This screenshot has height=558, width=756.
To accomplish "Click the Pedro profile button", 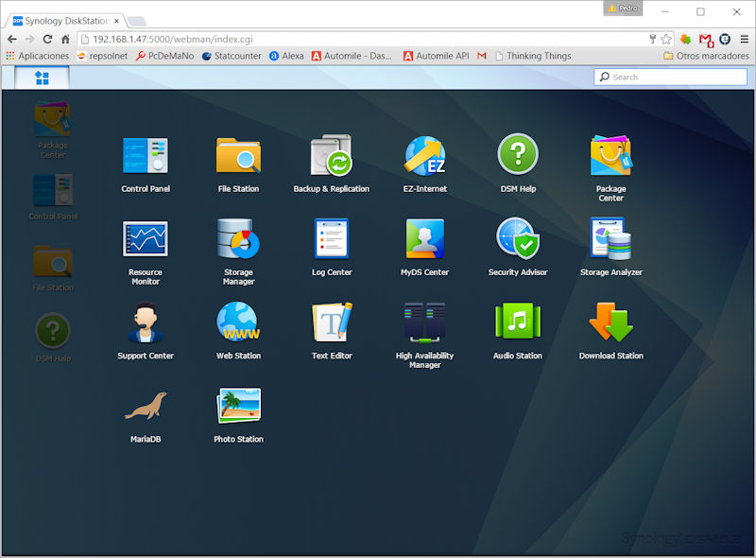I will click(623, 9).
